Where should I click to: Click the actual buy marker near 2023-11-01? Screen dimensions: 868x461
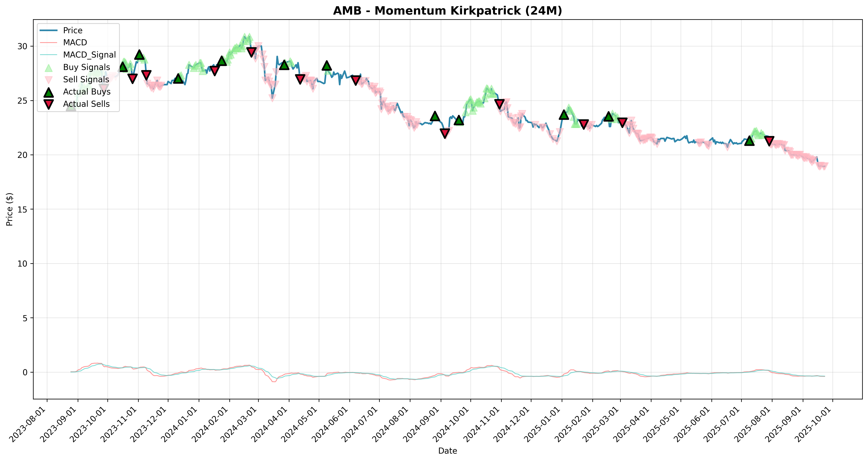[139, 54]
